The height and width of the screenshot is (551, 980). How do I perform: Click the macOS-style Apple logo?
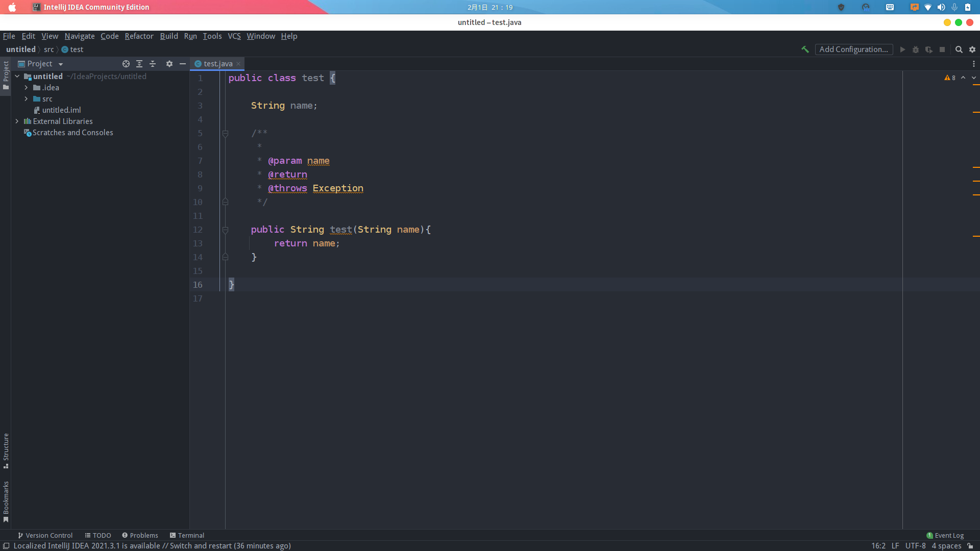pyautogui.click(x=12, y=7)
